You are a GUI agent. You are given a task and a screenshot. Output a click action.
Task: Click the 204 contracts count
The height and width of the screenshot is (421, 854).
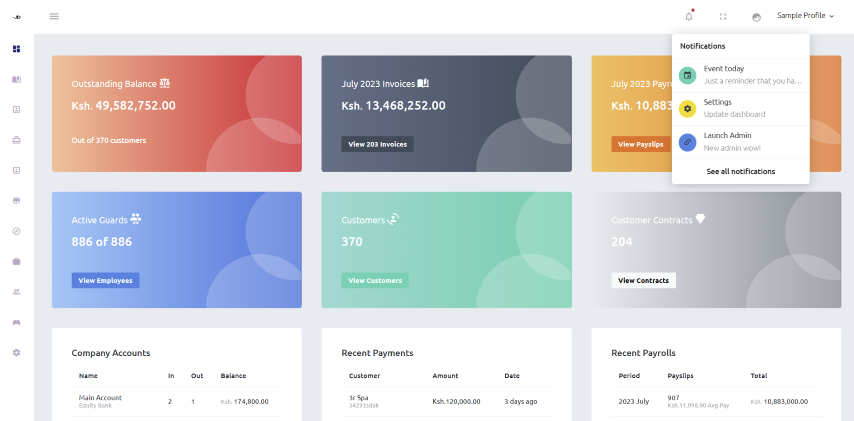pyautogui.click(x=621, y=242)
